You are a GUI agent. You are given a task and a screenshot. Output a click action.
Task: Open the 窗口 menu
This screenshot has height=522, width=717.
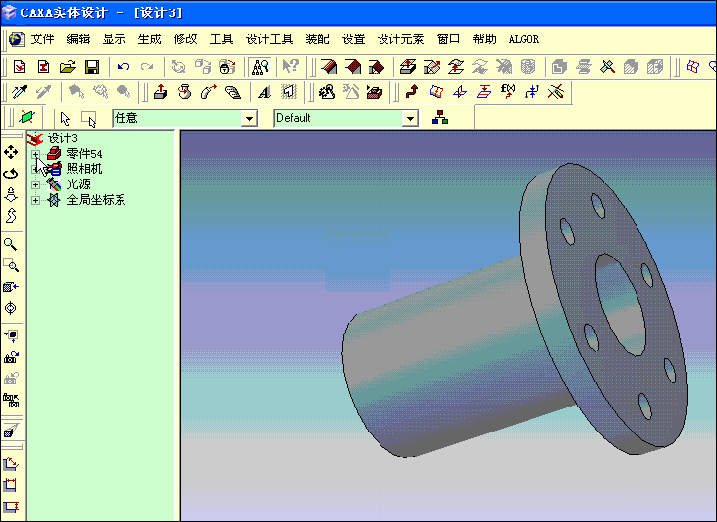(448, 39)
